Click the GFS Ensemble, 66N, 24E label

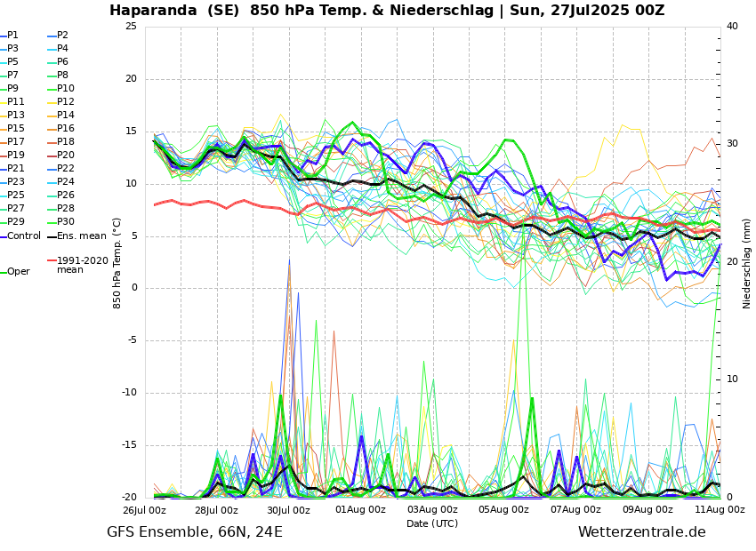[195, 532]
